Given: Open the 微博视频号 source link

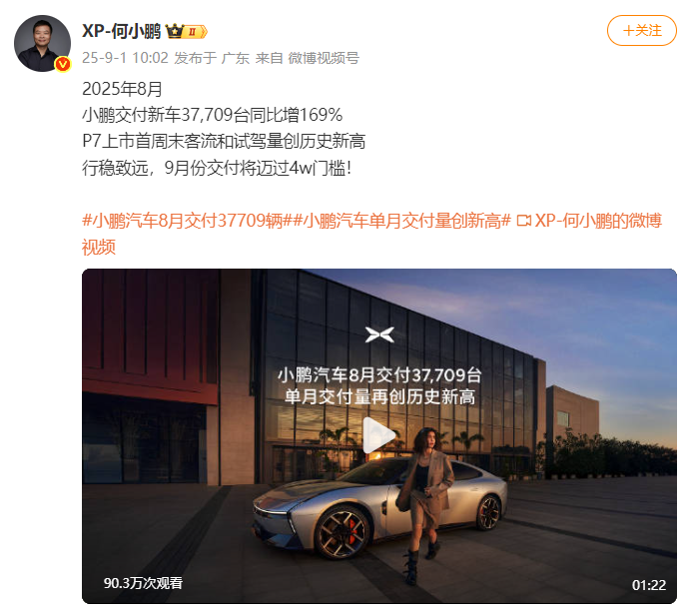Looking at the screenshot, I should tap(324, 58).
